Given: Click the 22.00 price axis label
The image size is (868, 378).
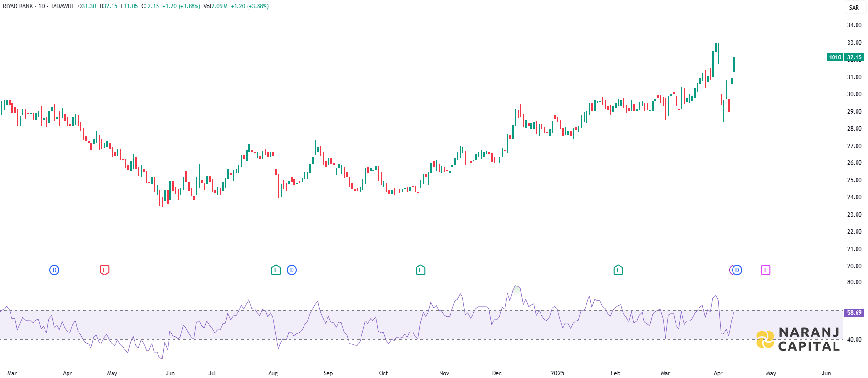Looking at the screenshot, I should pyautogui.click(x=854, y=232).
